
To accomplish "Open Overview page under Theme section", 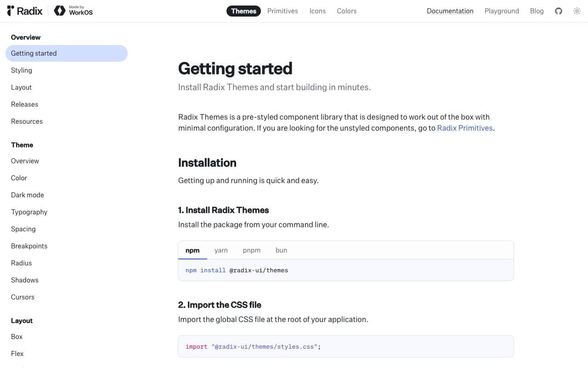I will (67, 161).
